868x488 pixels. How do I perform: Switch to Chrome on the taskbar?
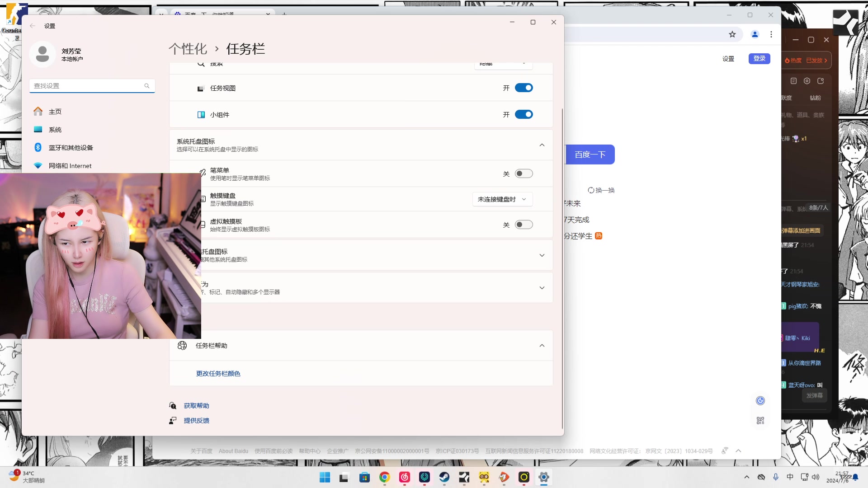click(384, 477)
